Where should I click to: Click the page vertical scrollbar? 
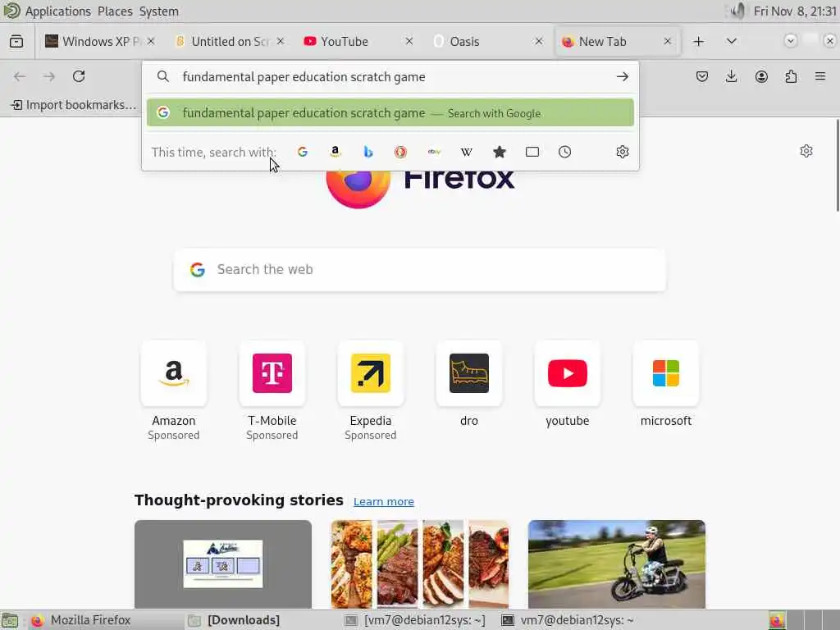tap(837, 165)
